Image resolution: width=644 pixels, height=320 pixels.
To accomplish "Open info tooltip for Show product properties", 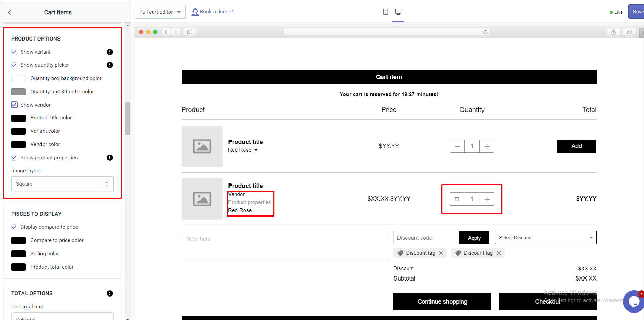I will 110,158.
